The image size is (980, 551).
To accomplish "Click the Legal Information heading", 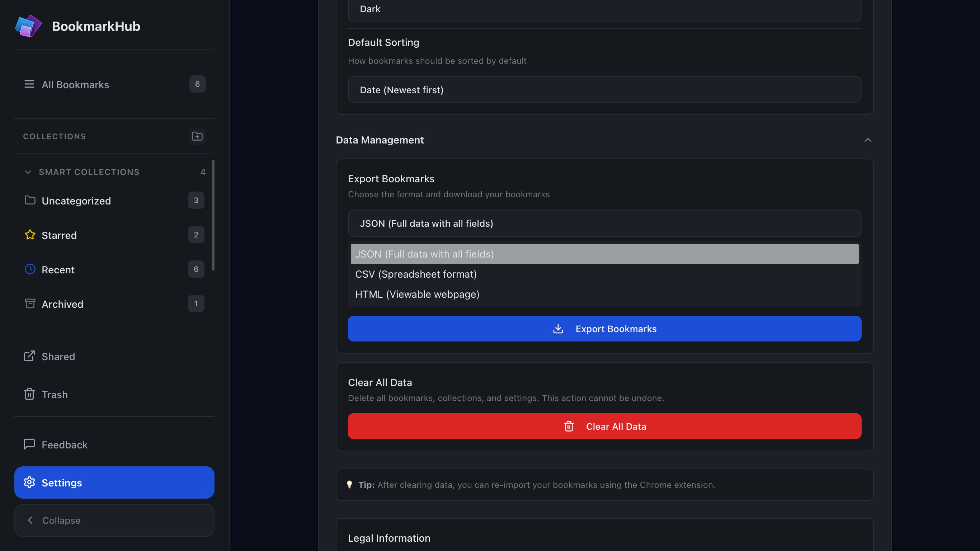I will 389,538.
